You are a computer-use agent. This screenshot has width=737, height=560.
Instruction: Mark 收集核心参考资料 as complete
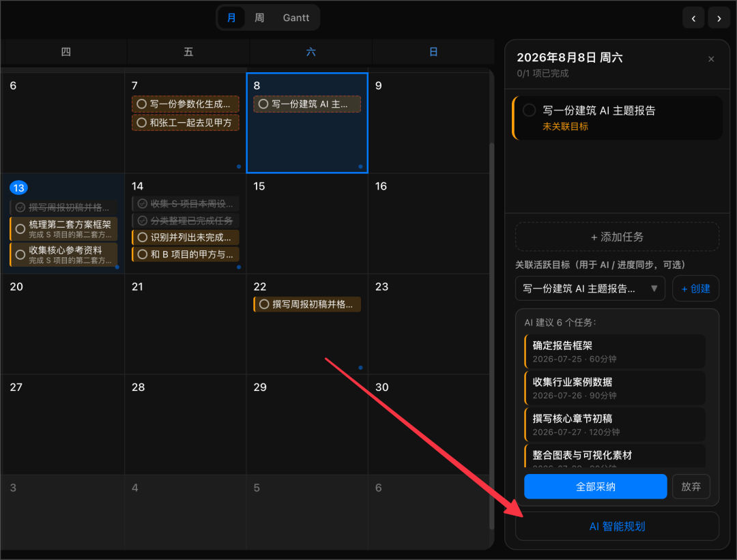(20, 254)
